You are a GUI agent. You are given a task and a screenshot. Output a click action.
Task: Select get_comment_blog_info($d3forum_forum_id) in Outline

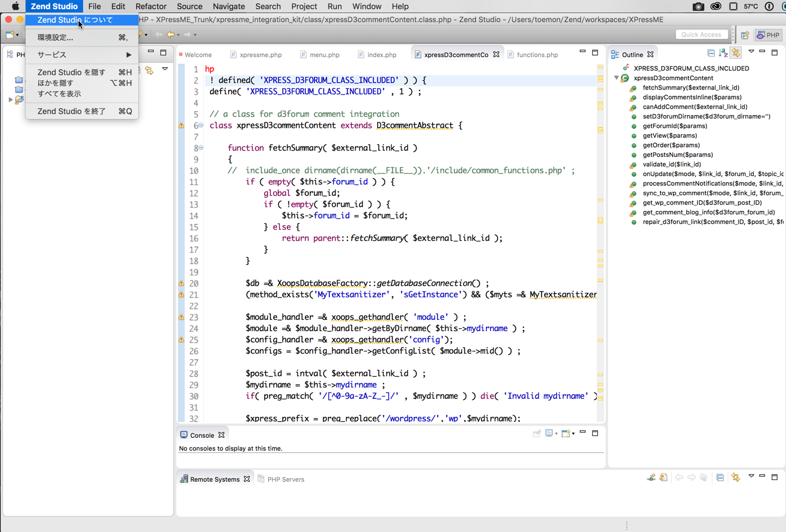click(x=708, y=212)
